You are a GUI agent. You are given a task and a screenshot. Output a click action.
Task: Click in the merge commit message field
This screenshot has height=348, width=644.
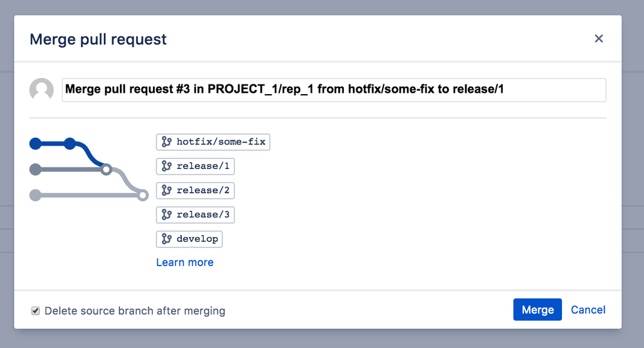click(x=334, y=90)
